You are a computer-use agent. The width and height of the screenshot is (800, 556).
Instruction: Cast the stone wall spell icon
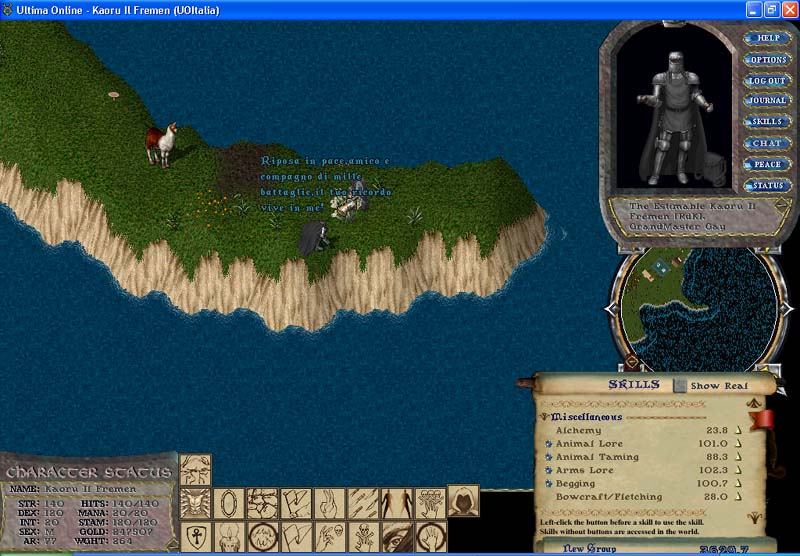[x=262, y=503]
